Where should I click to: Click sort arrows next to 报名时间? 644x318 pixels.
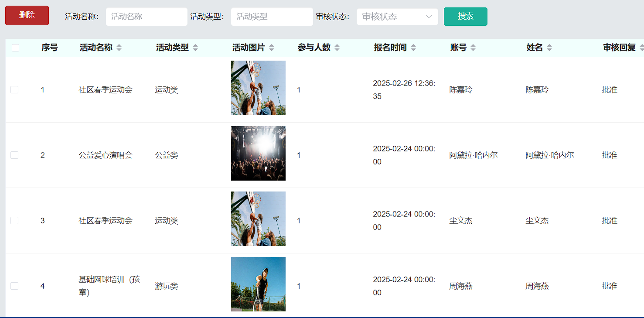pos(413,48)
